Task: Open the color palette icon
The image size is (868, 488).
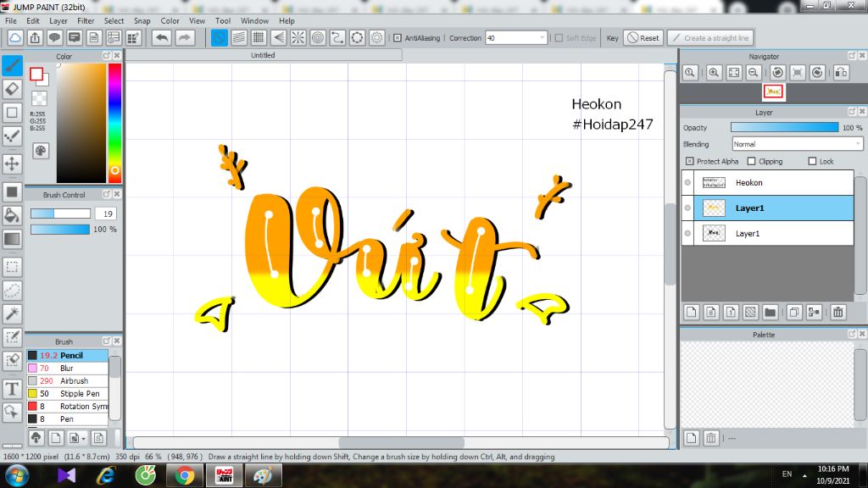Action: point(41,151)
